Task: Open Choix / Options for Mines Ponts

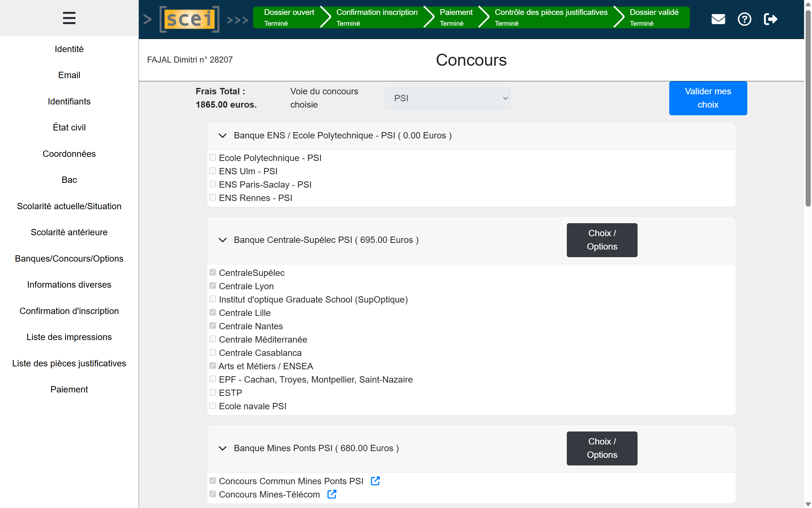Action: point(602,448)
